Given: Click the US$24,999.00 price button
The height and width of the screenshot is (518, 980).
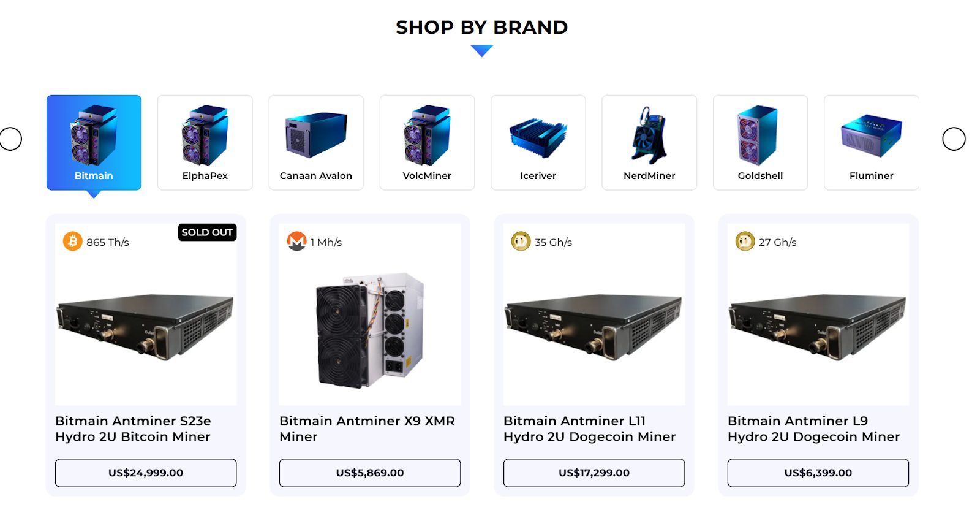Looking at the screenshot, I should pos(146,473).
